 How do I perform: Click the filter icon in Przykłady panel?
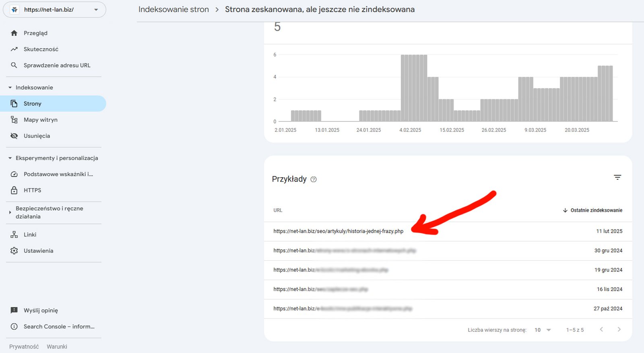coord(617,177)
